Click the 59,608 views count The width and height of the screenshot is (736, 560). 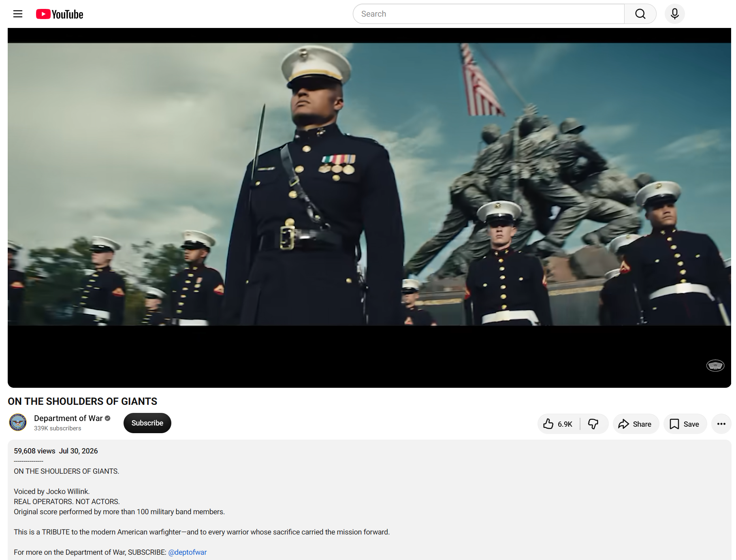coord(34,451)
